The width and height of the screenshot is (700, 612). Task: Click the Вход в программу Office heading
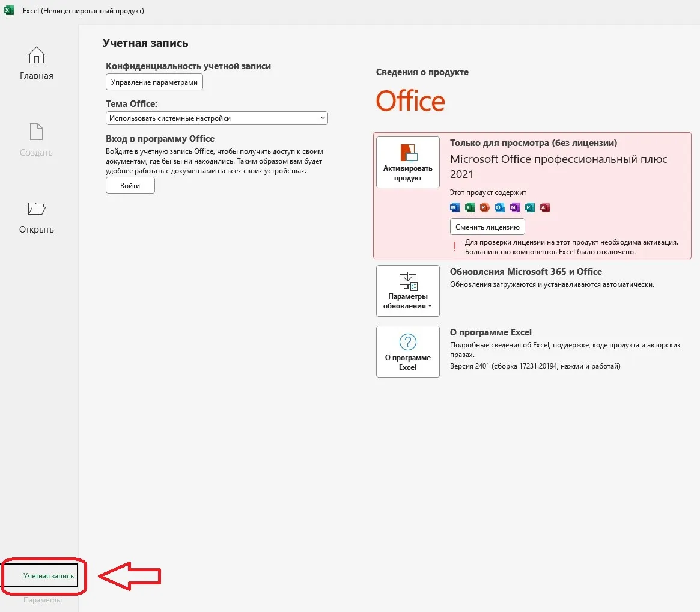tap(160, 139)
